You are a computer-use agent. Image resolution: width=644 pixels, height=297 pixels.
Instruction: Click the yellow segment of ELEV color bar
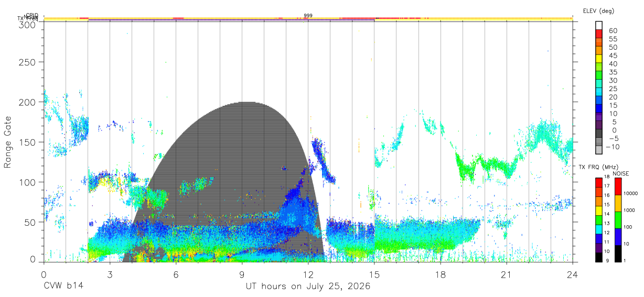click(x=599, y=59)
